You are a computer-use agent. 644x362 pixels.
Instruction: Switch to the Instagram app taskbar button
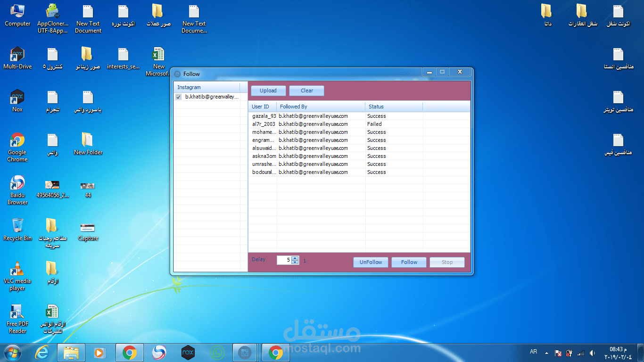click(x=245, y=353)
